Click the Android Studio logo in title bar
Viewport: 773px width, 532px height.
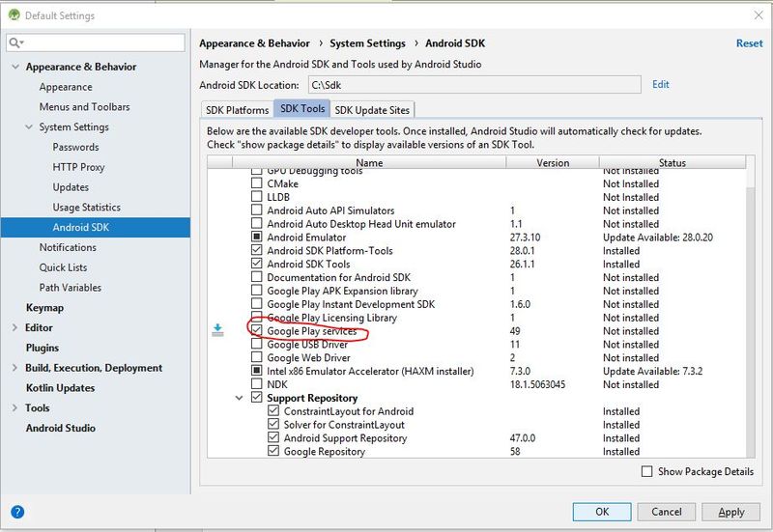click(14, 15)
